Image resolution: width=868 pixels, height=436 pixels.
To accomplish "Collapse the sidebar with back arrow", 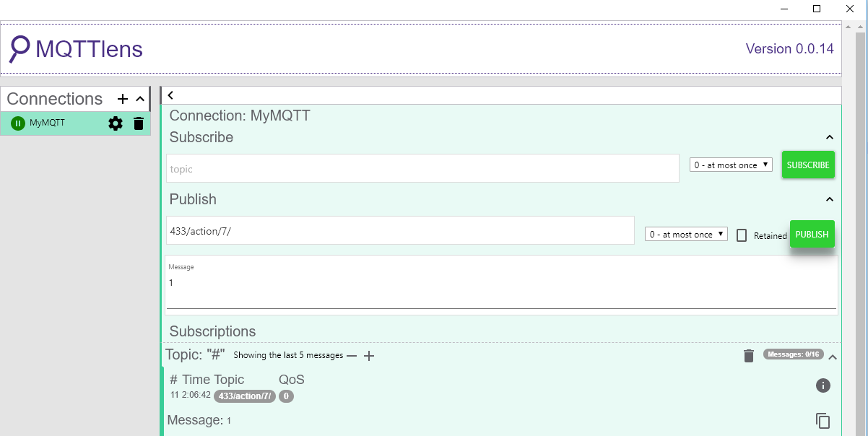I will tap(170, 95).
